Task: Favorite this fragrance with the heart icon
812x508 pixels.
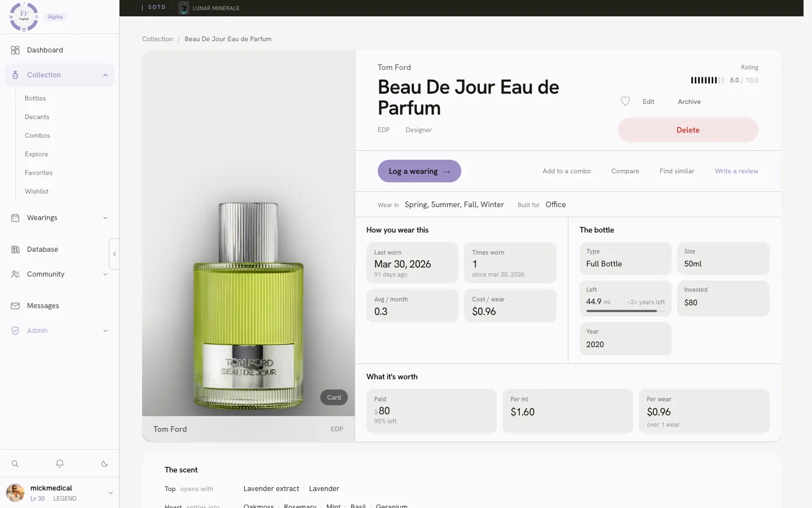Action: 625,102
